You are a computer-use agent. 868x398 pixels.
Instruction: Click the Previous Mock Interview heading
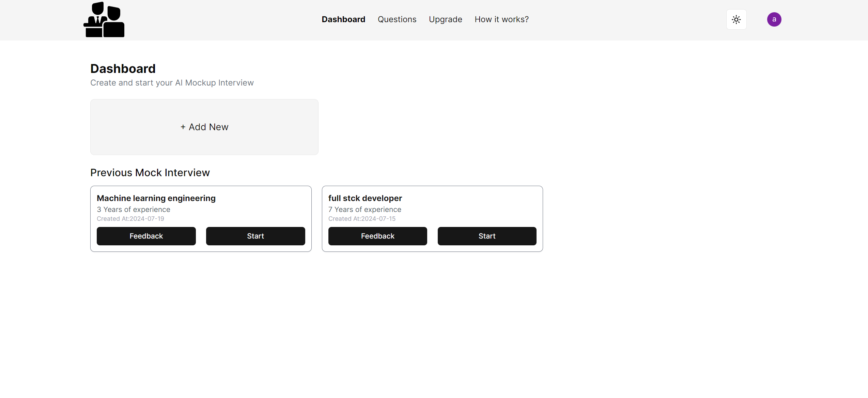point(150,173)
